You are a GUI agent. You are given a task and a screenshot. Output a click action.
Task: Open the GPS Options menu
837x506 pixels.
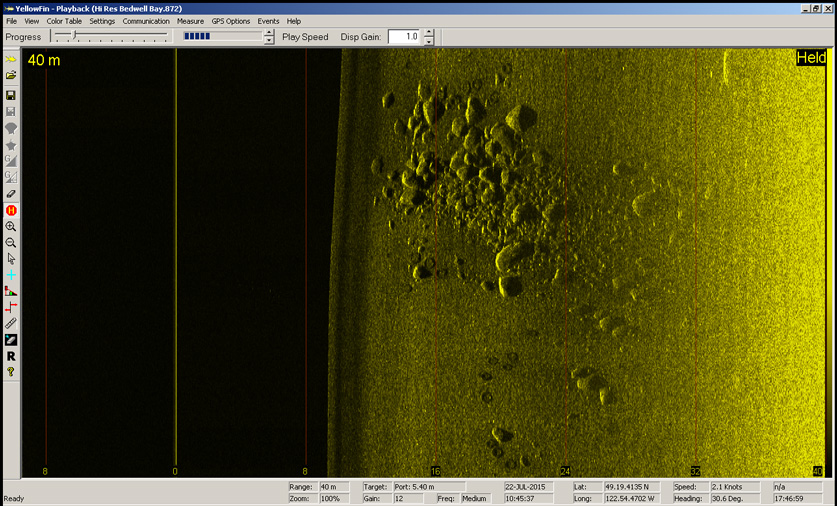(230, 21)
